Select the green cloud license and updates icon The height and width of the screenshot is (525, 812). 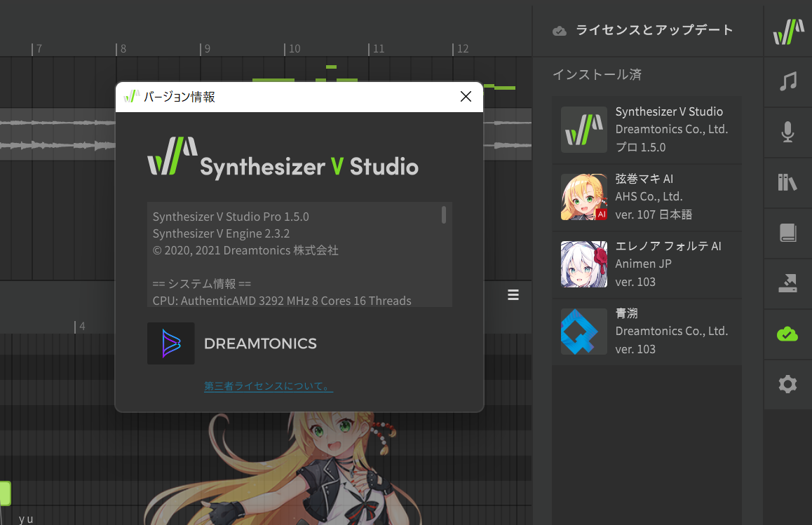(x=787, y=334)
